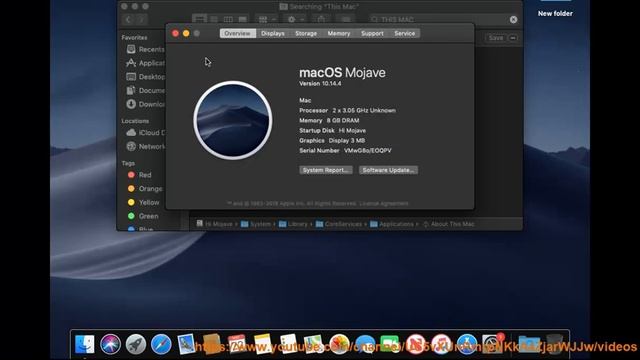Switch Finder to gallery view
This screenshot has width=640, height=360.
tap(242, 19)
